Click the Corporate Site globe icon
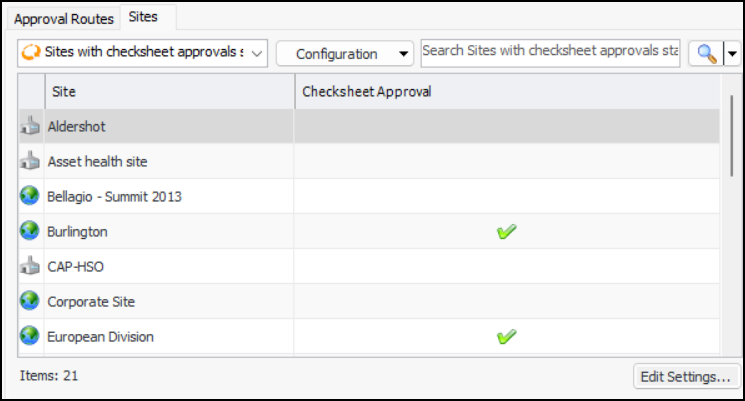 [x=29, y=301]
